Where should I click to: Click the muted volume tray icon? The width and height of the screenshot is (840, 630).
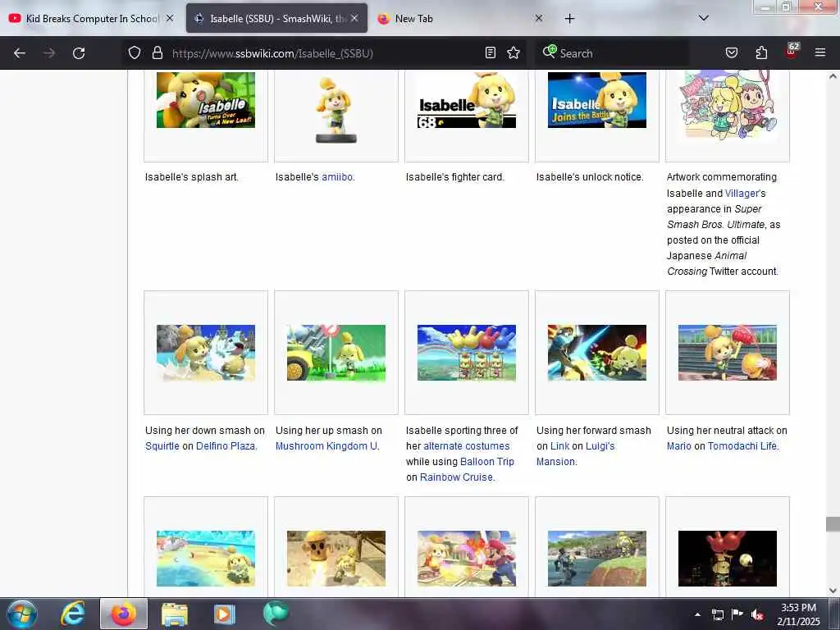[757, 614]
